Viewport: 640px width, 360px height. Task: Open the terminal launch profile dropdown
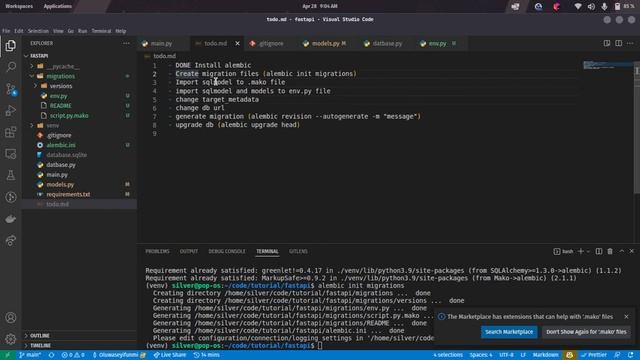(x=588, y=251)
